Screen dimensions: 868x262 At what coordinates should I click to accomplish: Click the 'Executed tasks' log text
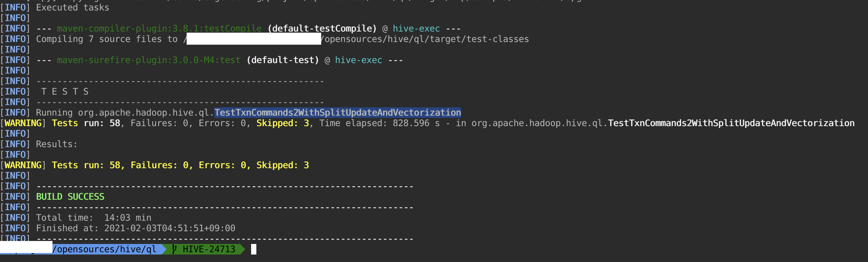point(72,8)
